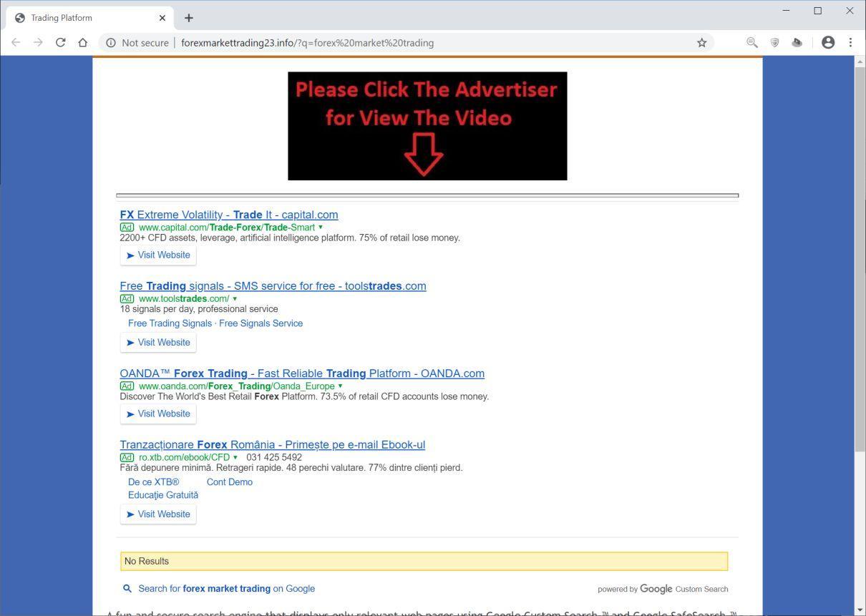Bookmark this page with the star
The width and height of the screenshot is (866, 616).
tap(701, 42)
